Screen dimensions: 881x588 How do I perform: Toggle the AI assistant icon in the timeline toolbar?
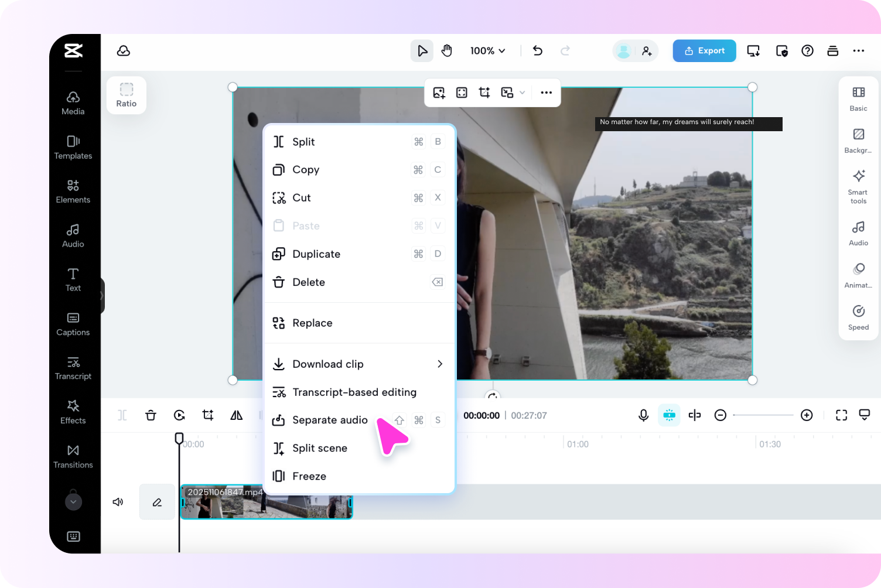point(669,415)
